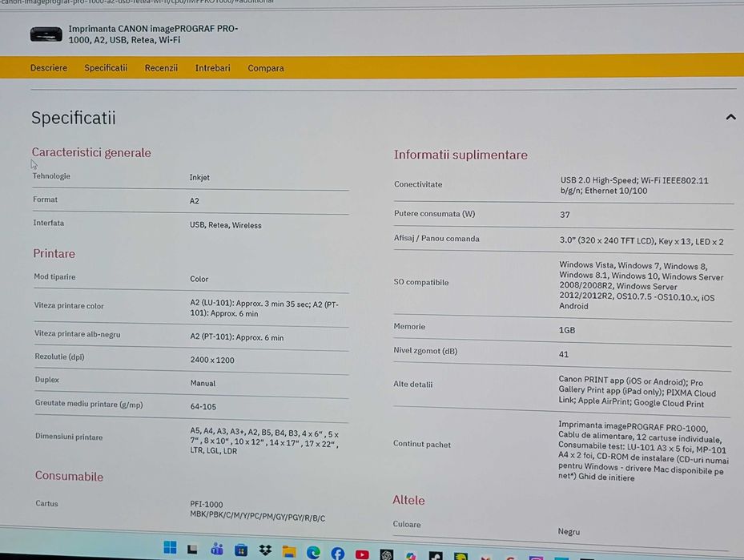Click the Greutate mediu printare label
This screenshot has width=744, height=560.
pyautogui.click(x=89, y=405)
